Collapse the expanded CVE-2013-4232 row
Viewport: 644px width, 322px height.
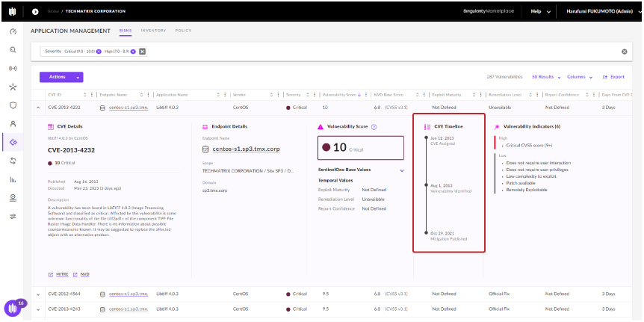click(38, 108)
